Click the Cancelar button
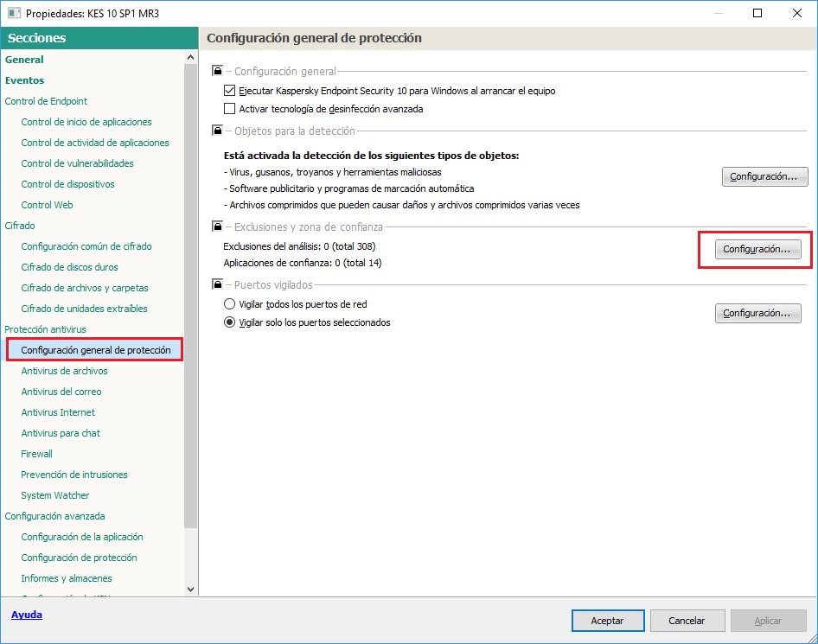The width and height of the screenshot is (818, 644). [x=687, y=621]
